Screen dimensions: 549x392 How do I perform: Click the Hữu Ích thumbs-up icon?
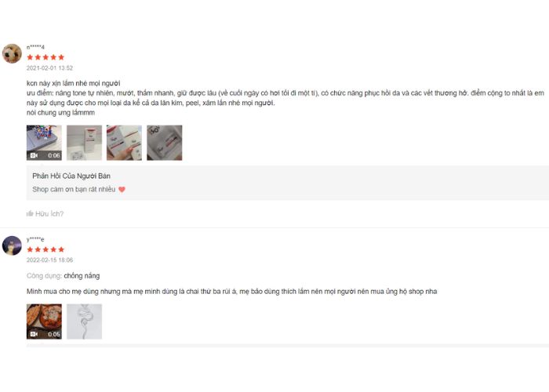tap(30, 213)
